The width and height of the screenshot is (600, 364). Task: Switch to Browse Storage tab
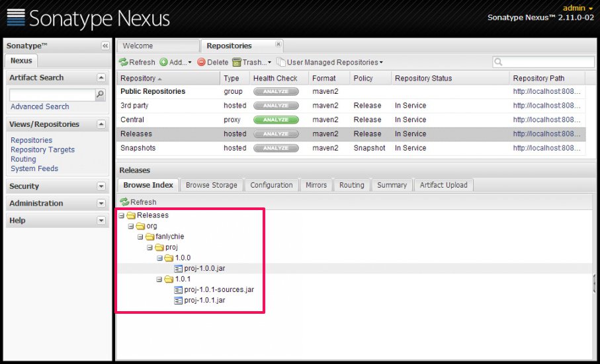(211, 185)
